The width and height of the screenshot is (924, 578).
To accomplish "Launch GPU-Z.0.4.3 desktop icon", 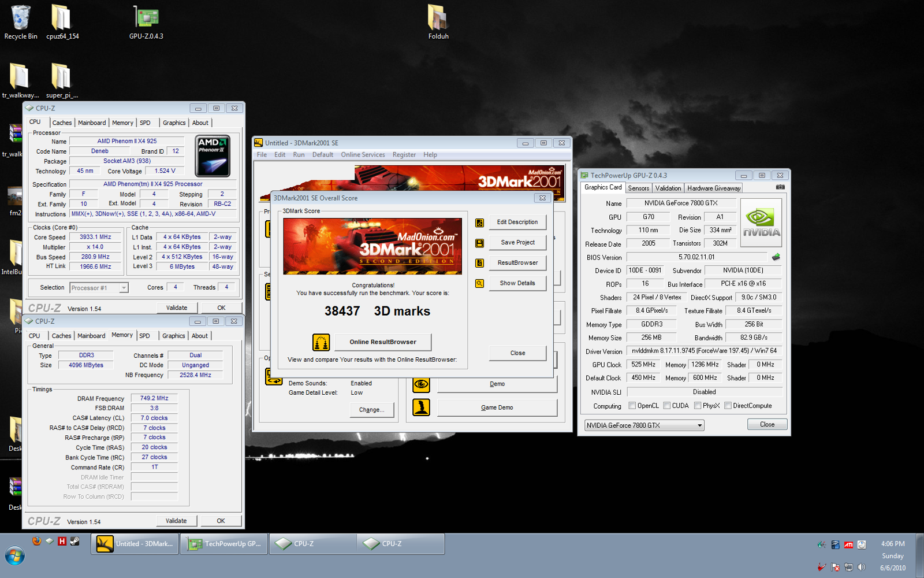I will 146,22.
